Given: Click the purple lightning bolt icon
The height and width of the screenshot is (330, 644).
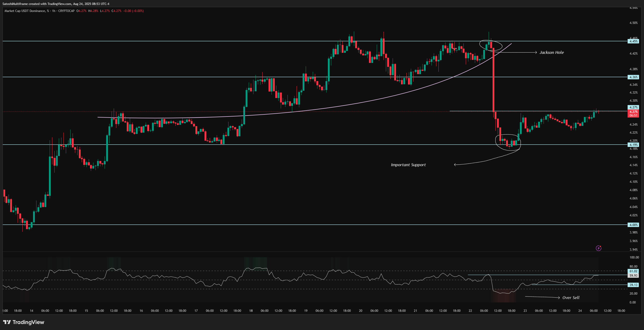Looking at the screenshot, I should point(598,248).
